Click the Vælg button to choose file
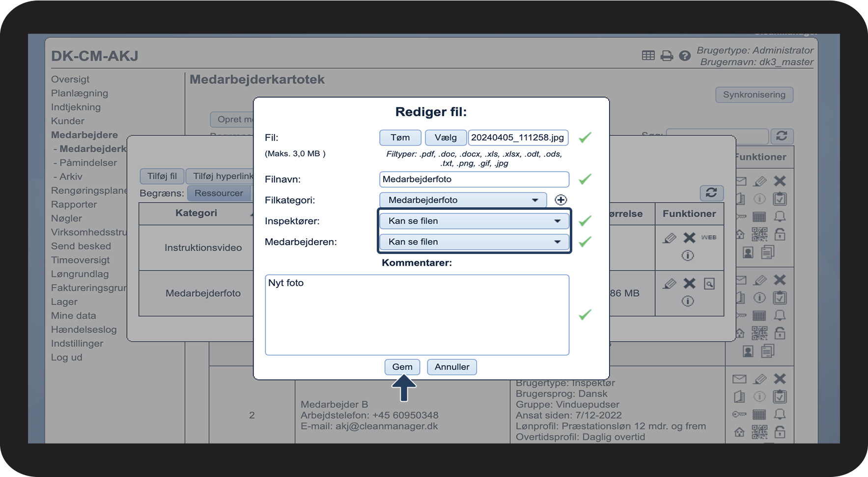This screenshot has width=868, height=477. pos(446,138)
